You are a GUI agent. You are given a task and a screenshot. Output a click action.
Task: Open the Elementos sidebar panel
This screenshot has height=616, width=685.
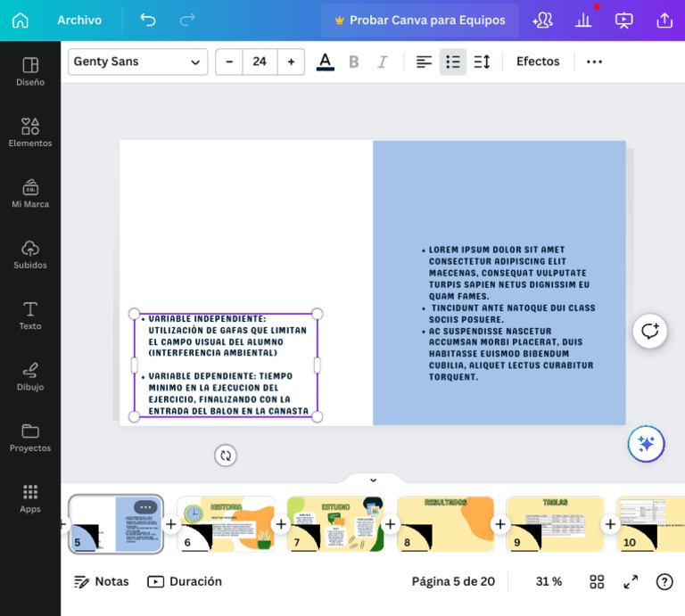coord(30,132)
